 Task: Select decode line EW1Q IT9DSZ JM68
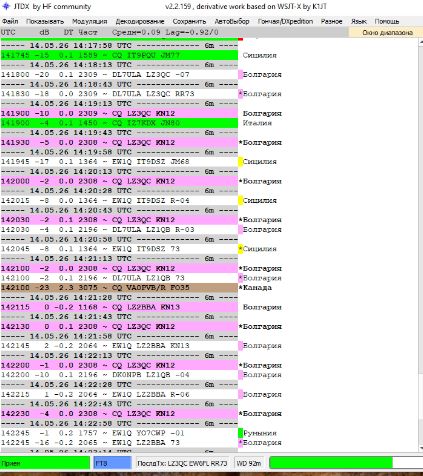[x=119, y=162]
